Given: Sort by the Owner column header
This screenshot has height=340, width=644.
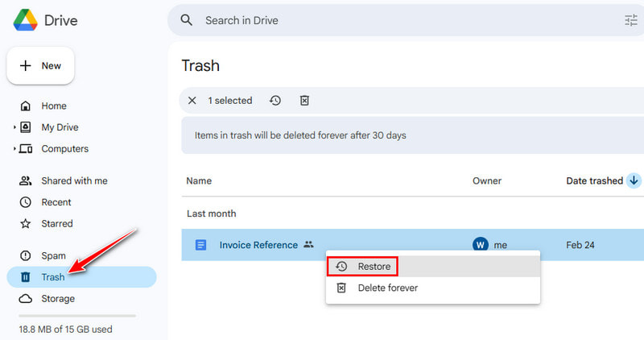Looking at the screenshot, I should point(487,181).
